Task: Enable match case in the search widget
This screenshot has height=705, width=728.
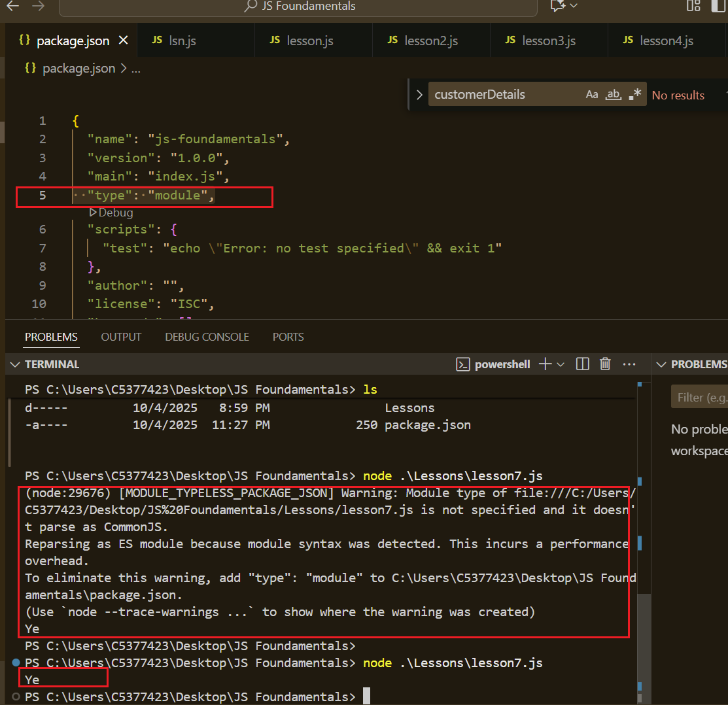Action: pos(592,94)
